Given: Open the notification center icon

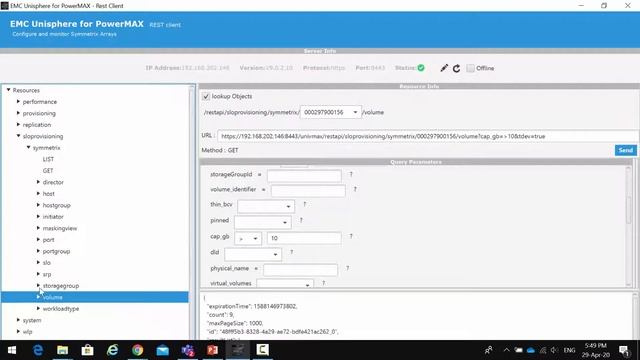Looking at the screenshot, I should [624, 350].
